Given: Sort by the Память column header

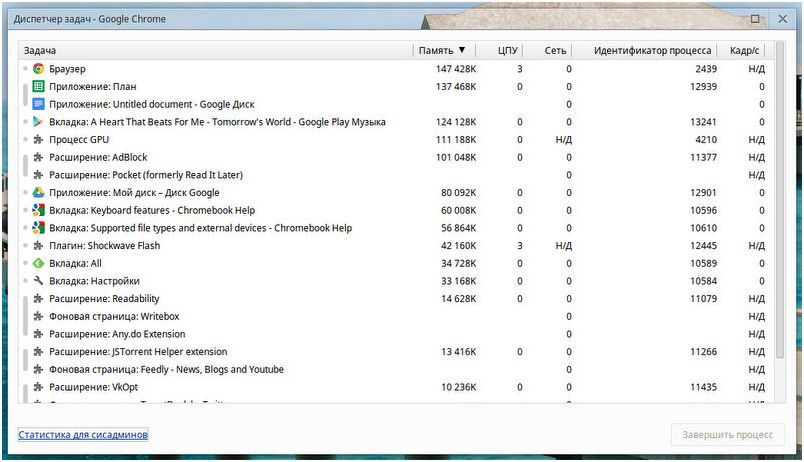Looking at the screenshot, I should pos(442,50).
